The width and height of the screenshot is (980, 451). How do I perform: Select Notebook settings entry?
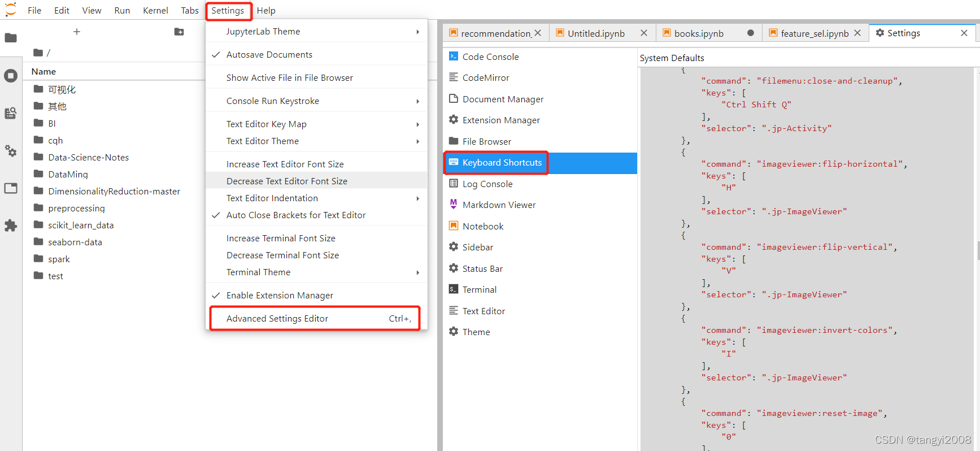(540, 226)
